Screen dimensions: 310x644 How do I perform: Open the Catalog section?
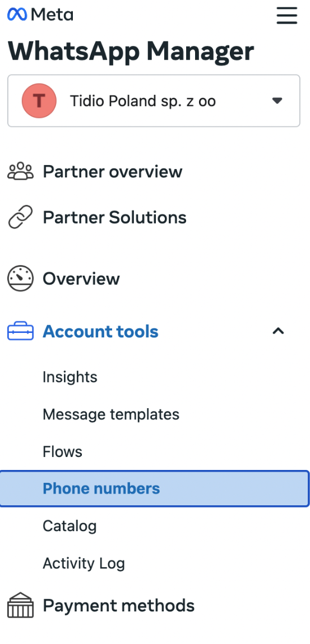click(70, 526)
